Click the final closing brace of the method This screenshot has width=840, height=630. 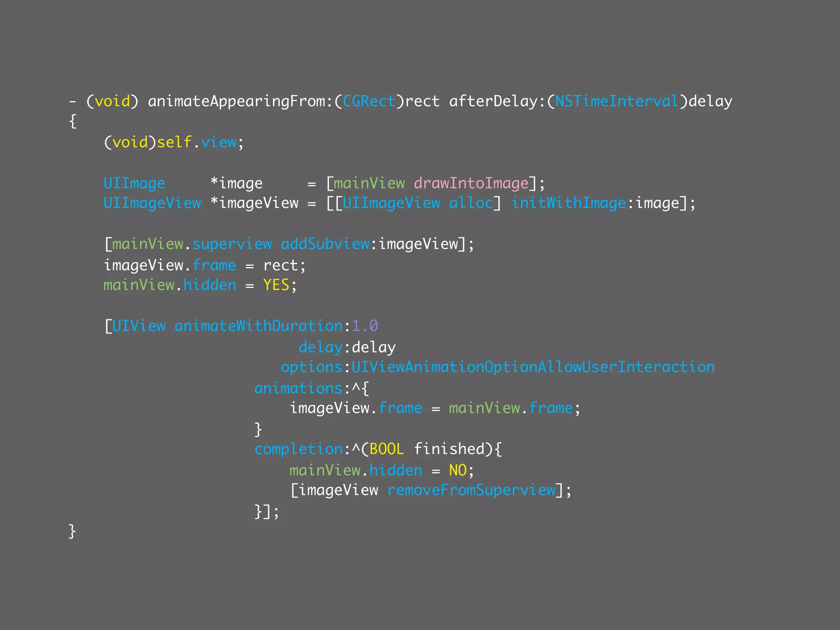pyautogui.click(x=72, y=531)
